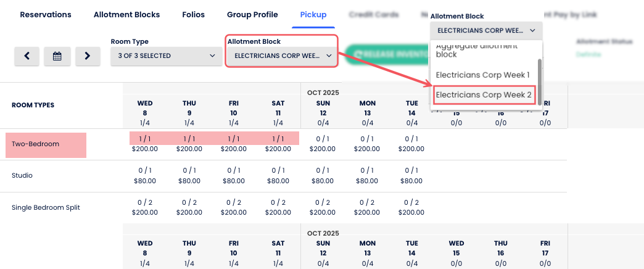Expand the Room Type dropdown
Screen dimensions: 644x269
pyautogui.click(x=167, y=56)
